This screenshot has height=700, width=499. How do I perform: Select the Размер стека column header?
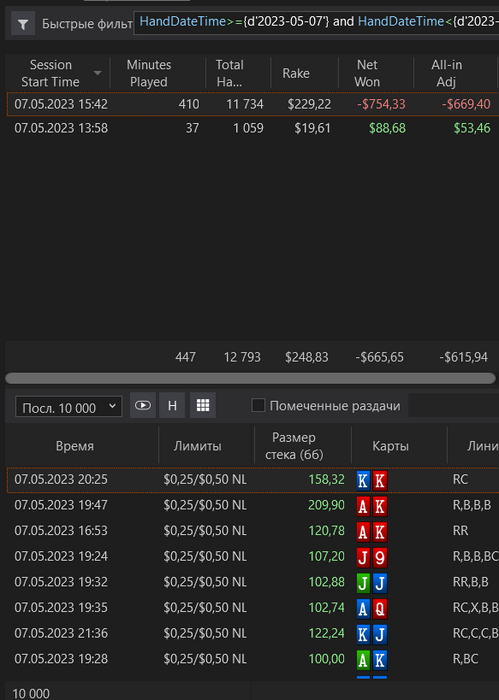pyautogui.click(x=294, y=446)
